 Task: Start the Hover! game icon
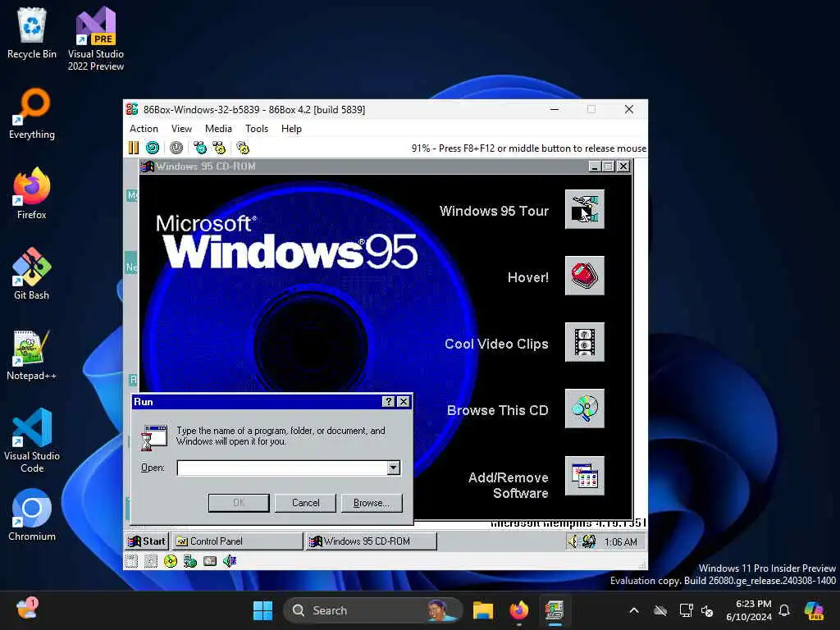pyautogui.click(x=584, y=276)
